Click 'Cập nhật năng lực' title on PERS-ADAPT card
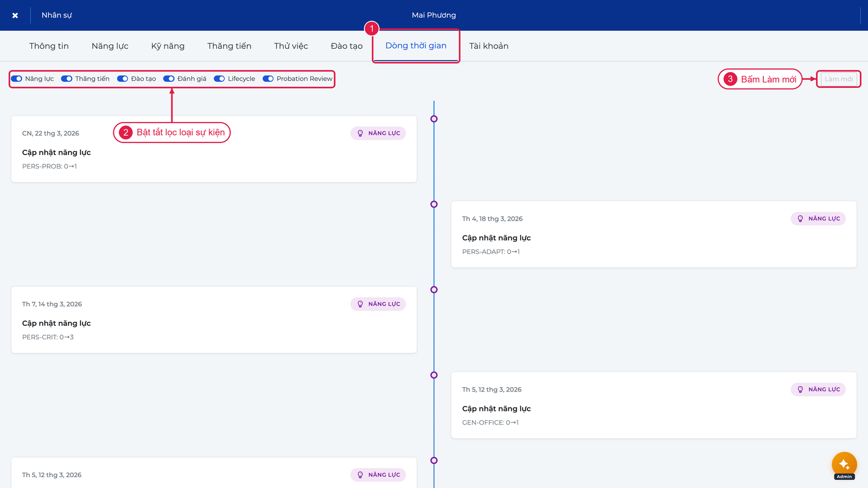This screenshot has width=868, height=488. (496, 238)
